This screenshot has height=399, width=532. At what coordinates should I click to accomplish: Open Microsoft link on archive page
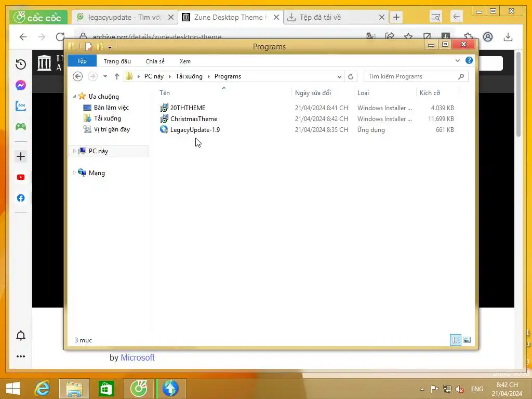point(137,357)
